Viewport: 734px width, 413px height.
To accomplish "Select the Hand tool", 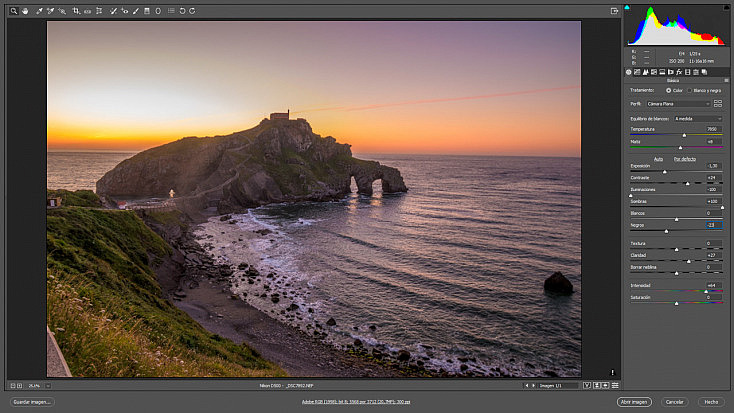I will pos(25,11).
